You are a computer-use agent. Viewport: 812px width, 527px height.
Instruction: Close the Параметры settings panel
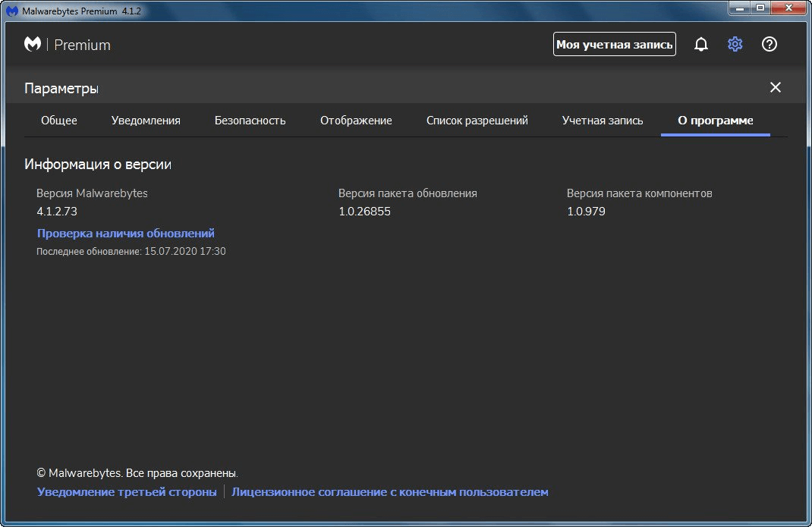776,87
